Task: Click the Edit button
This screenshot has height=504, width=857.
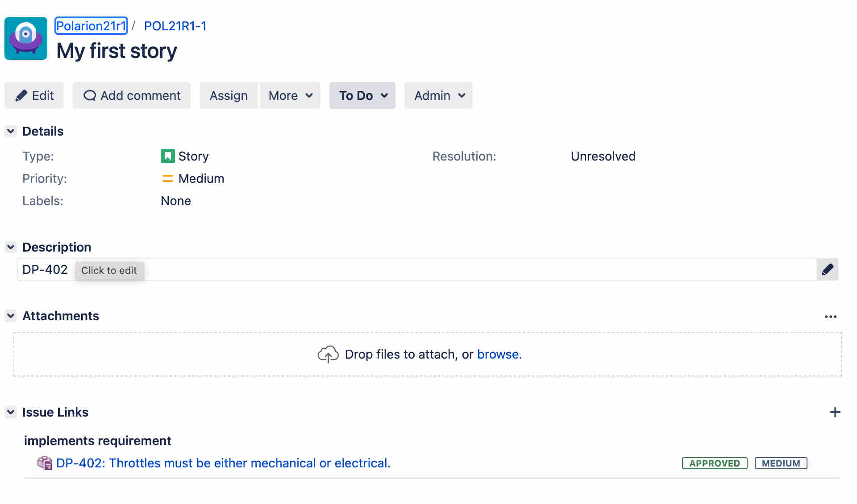Action: [34, 95]
